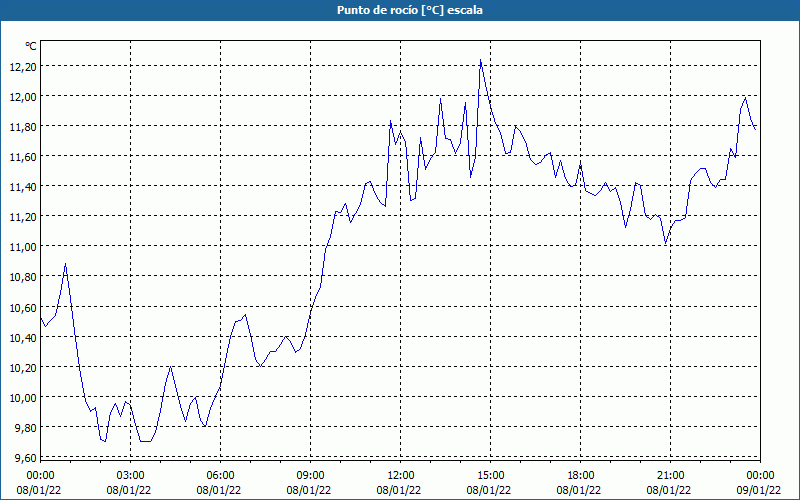Click the 21:00 time axis label
The width and height of the screenshot is (800, 500).
pos(670,476)
